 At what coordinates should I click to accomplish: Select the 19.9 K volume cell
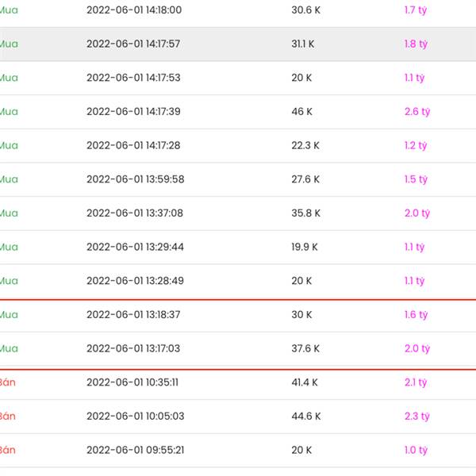pos(304,247)
